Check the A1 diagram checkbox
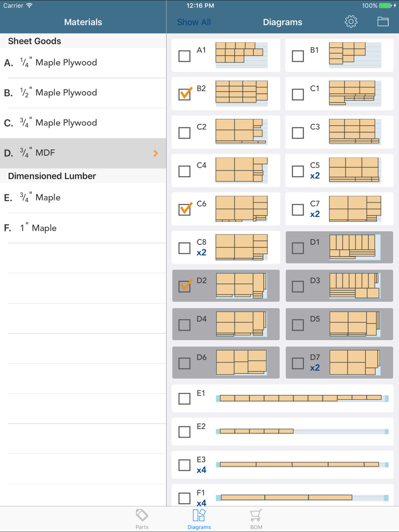The image size is (399, 532). (x=184, y=56)
